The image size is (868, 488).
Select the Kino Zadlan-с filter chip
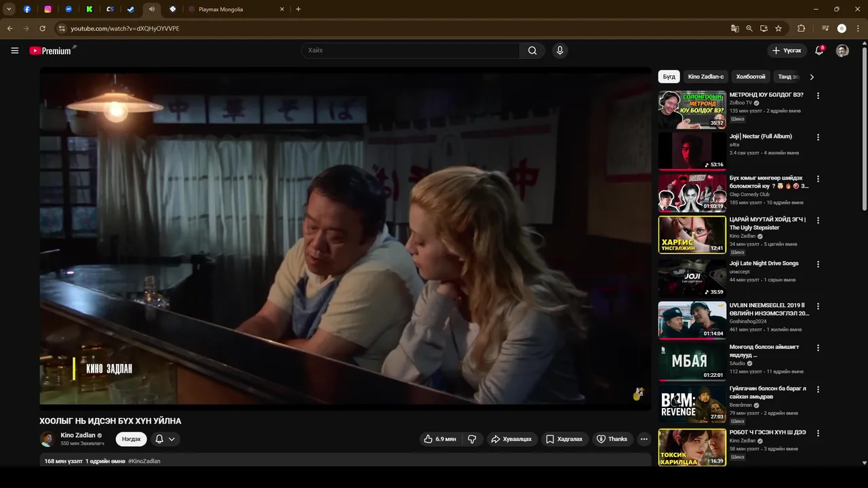point(705,77)
